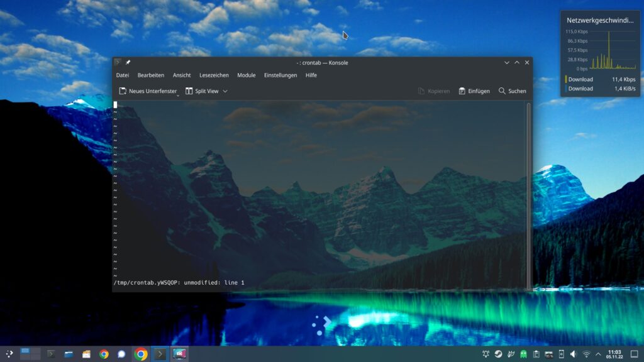Viewport: 644px width, 362px height.
Task: Click the Suchen search button
Action: click(x=512, y=91)
